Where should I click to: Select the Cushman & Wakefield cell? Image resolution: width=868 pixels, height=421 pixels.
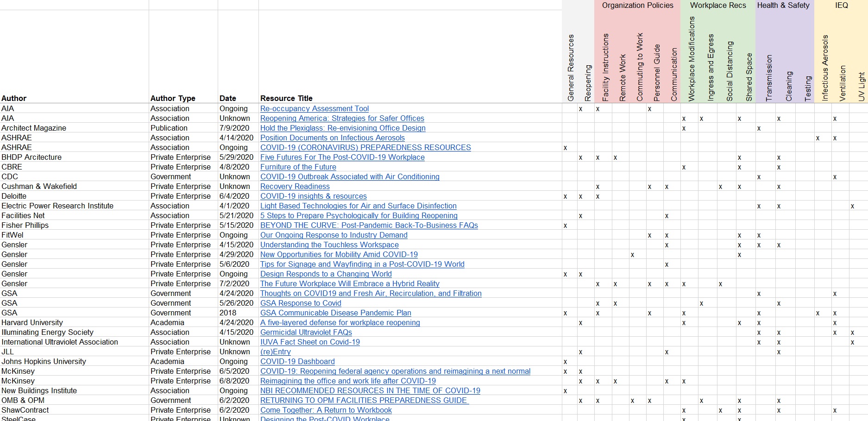click(x=39, y=186)
